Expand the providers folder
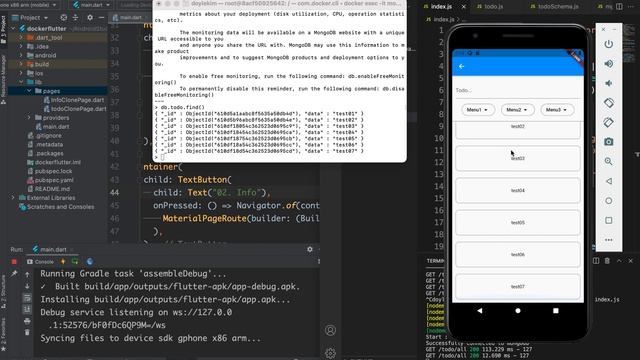 29,118
